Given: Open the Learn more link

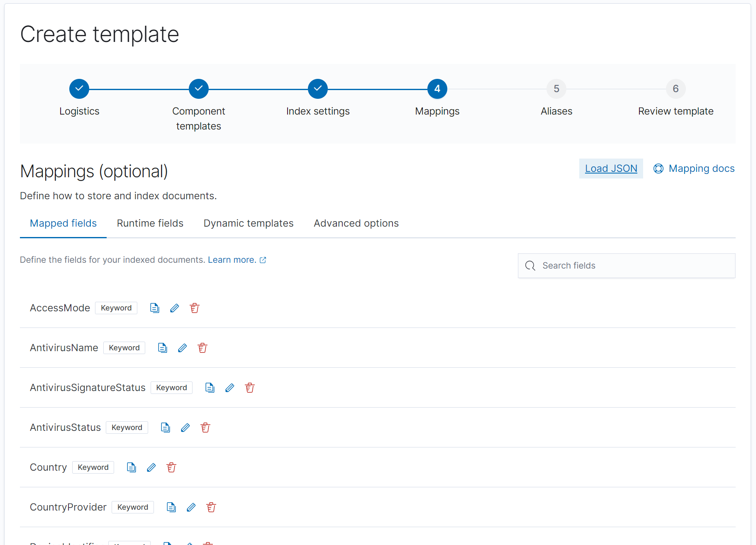Looking at the screenshot, I should click(x=232, y=259).
